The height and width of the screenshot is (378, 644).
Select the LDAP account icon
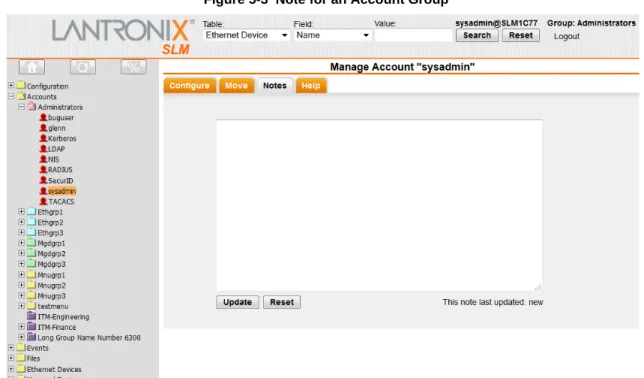[43, 149]
